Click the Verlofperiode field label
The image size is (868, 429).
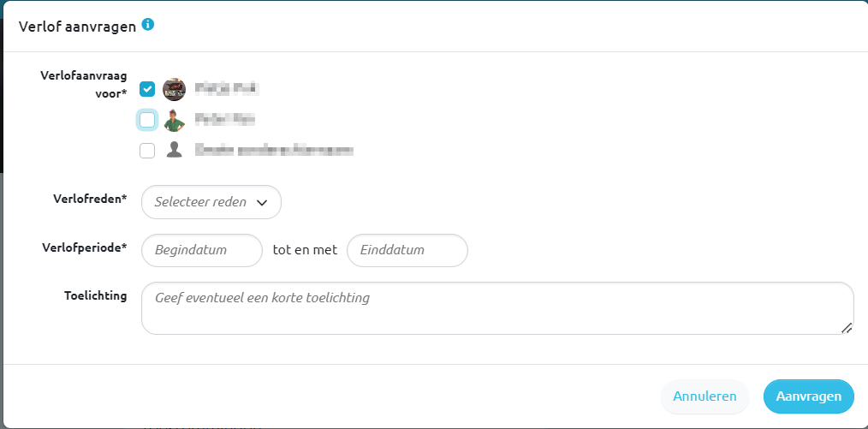tap(84, 247)
